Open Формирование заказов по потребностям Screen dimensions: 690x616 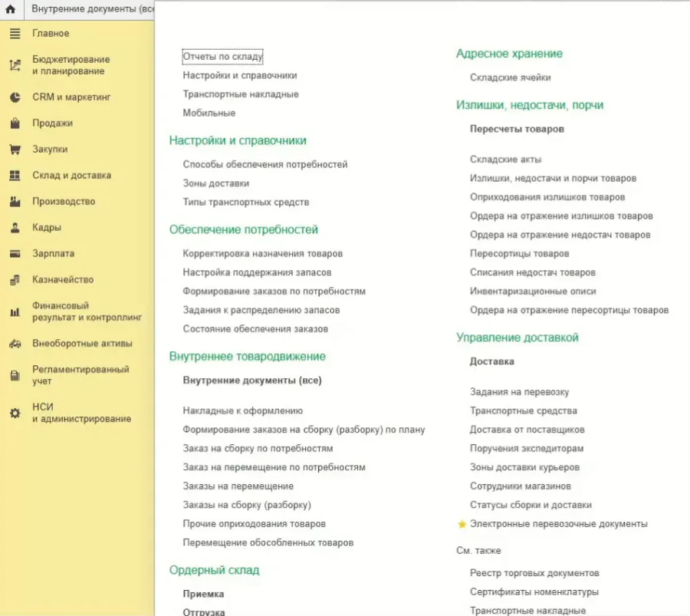[274, 291]
